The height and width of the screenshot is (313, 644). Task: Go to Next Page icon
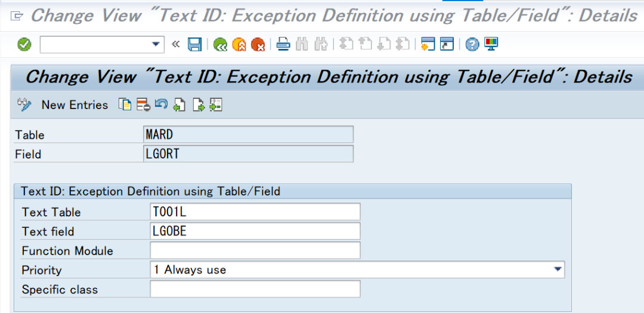[x=383, y=44]
